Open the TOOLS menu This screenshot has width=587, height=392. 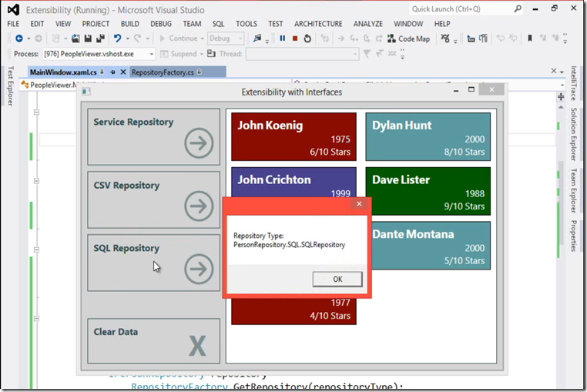coord(247,24)
